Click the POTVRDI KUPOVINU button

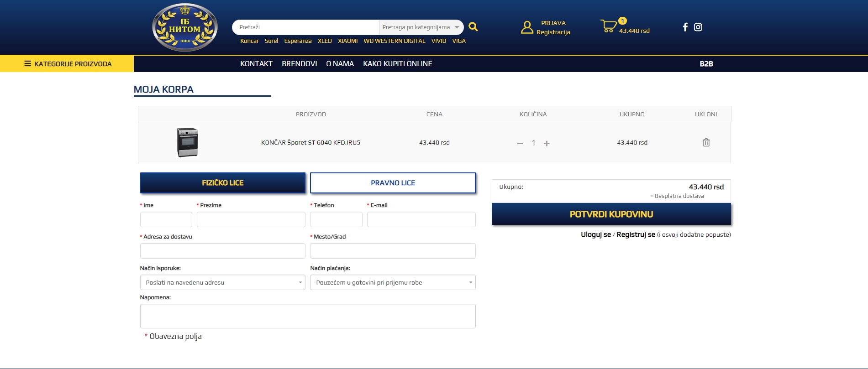click(x=611, y=214)
